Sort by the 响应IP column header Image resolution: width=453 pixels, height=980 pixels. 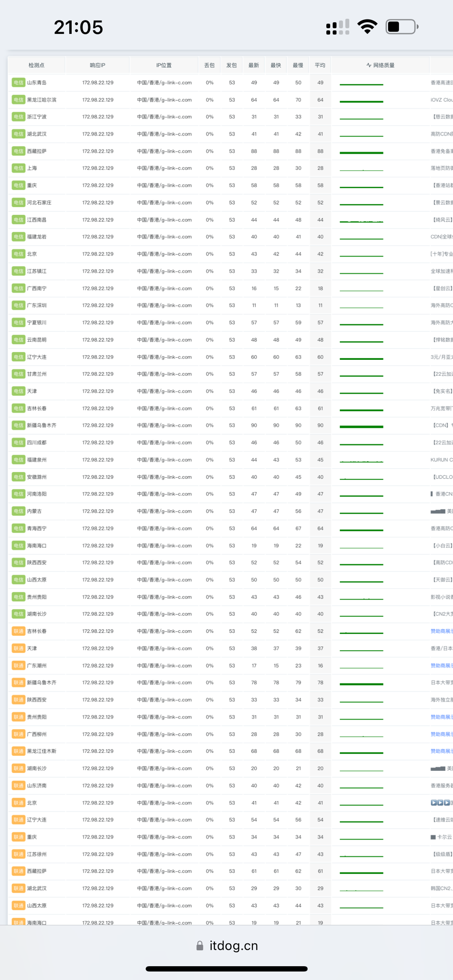(x=97, y=65)
